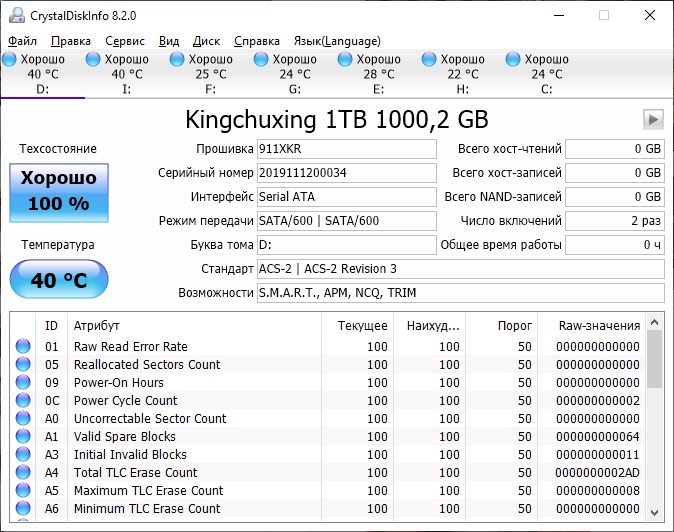
Task: Click status orb for Reallocated Sectors Count
Action: (x=23, y=364)
